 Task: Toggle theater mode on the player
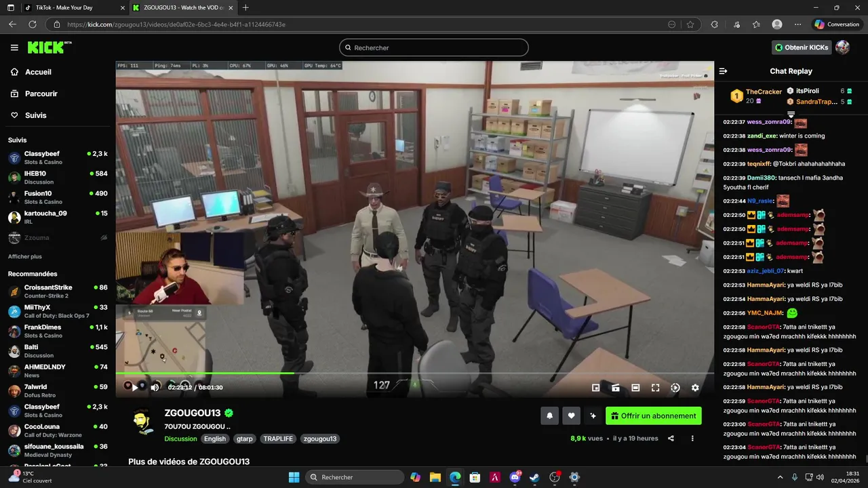(635, 388)
